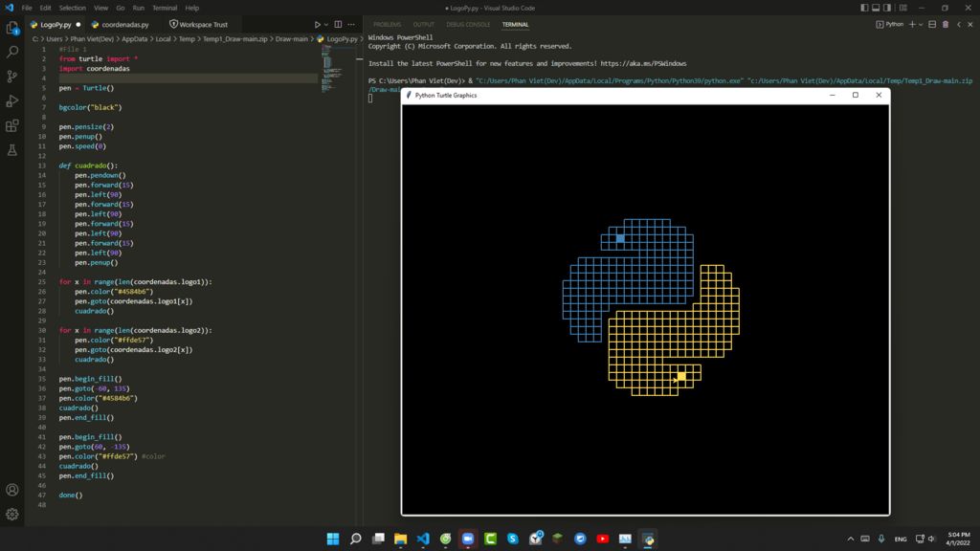Click the filled blue square in turtle drawing
The width and height of the screenshot is (980, 551).
(x=620, y=238)
